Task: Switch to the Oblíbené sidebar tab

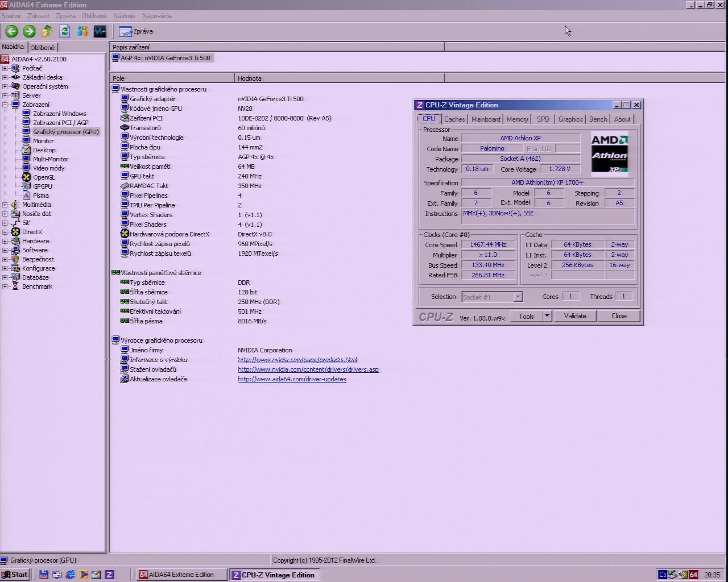Action: (43, 48)
